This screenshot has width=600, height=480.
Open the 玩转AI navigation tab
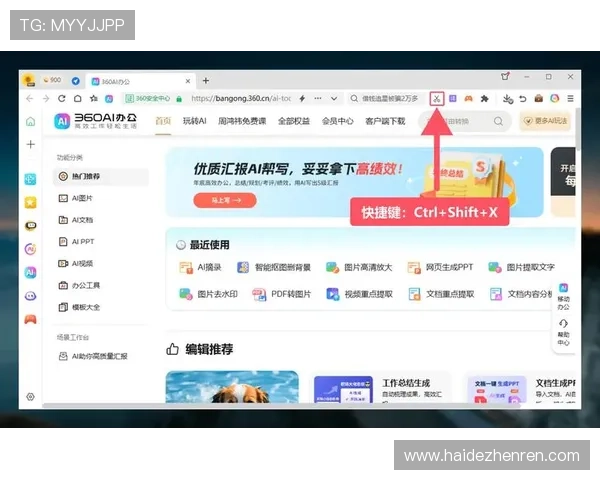[x=194, y=121]
